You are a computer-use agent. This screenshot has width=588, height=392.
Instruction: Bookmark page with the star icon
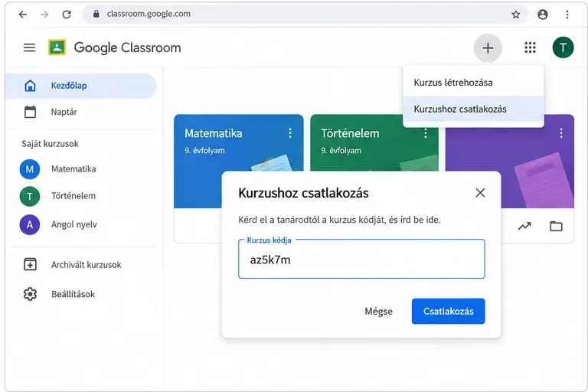point(516,15)
